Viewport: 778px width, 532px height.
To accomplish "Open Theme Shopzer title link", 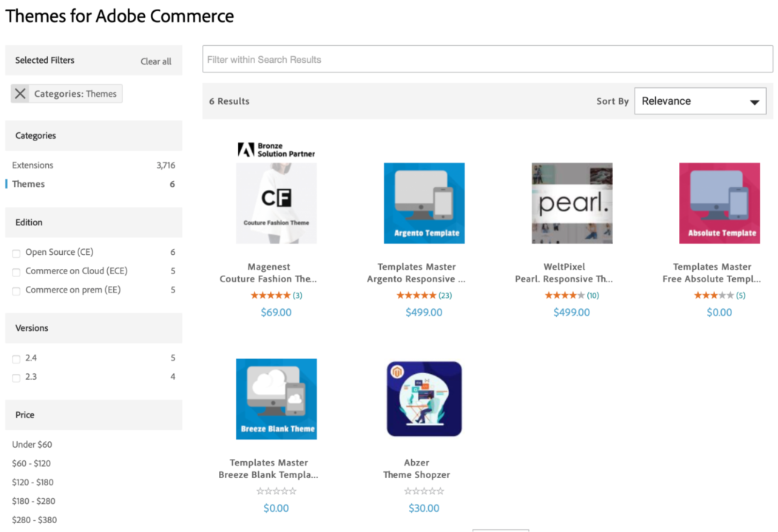I will (417, 474).
